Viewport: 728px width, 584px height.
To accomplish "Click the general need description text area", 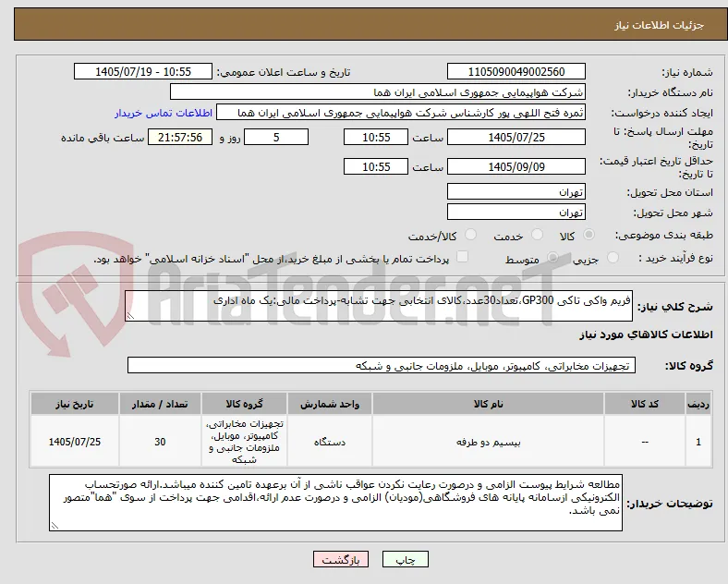I will (379, 306).
